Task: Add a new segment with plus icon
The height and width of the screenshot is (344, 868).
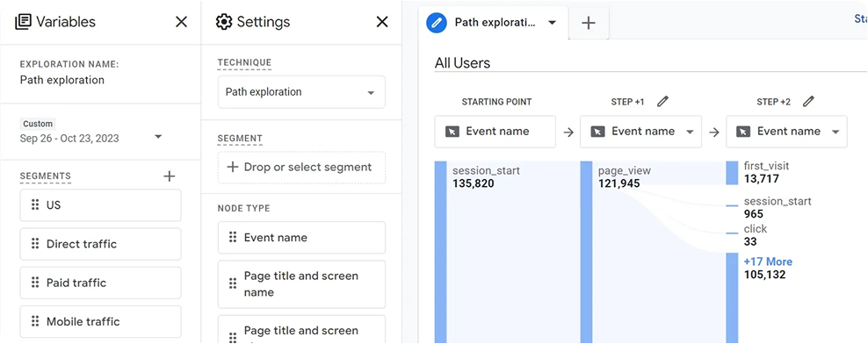Action: click(170, 176)
